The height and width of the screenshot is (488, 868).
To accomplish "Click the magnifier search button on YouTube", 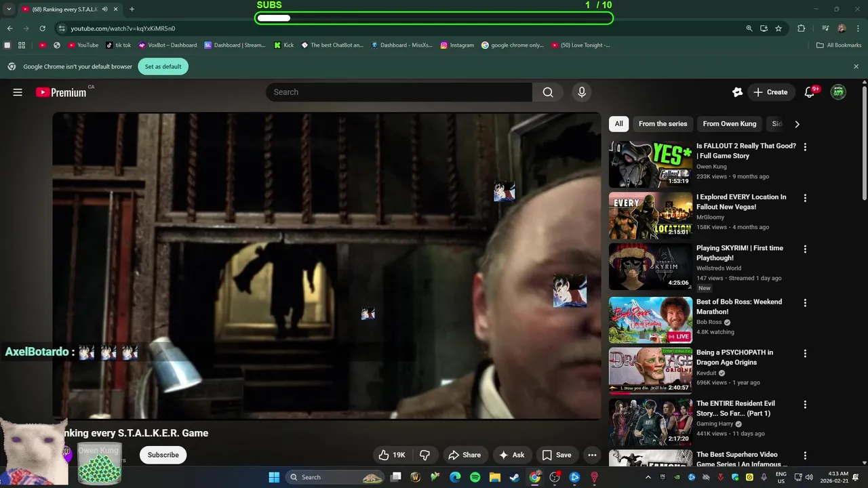I will (x=548, y=92).
